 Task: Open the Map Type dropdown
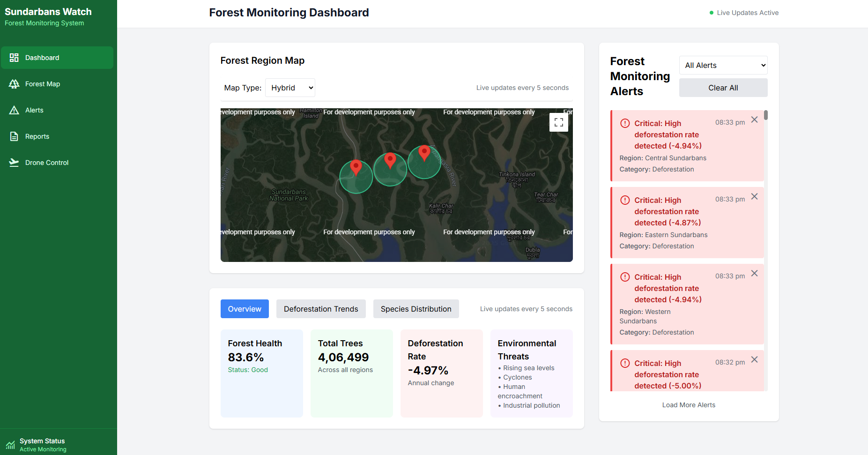290,88
